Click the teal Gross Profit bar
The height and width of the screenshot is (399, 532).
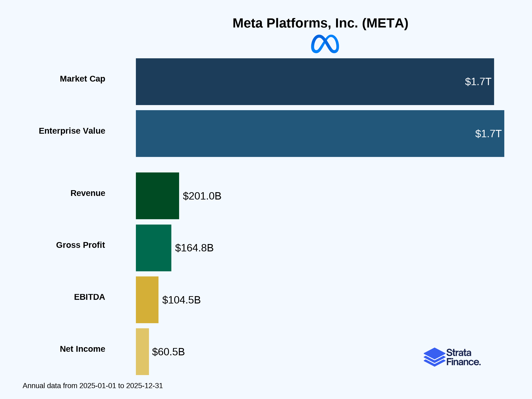[154, 248]
